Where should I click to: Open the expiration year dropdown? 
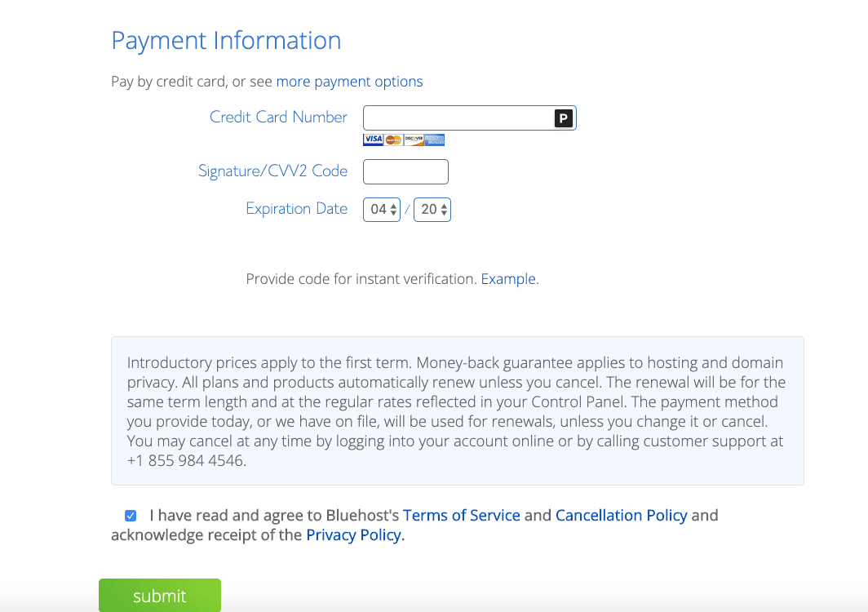click(432, 210)
